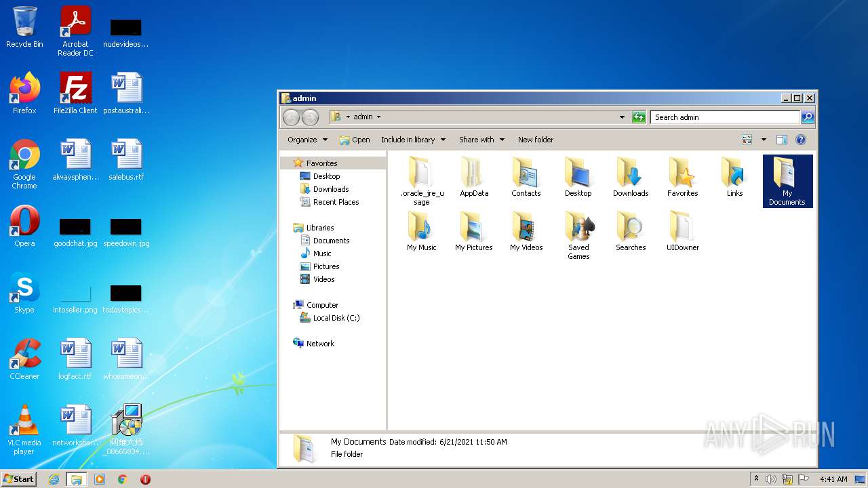This screenshot has height=488, width=868.
Task: Select Google Chrome desktop shortcut
Action: [24, 164]
